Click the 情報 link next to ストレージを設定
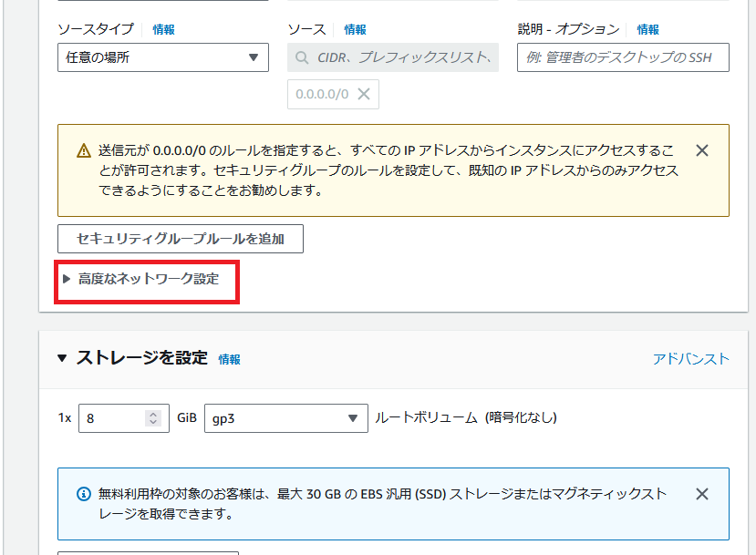Image resolution: width=756 pixels, height=555 pixels. (229, 359)
